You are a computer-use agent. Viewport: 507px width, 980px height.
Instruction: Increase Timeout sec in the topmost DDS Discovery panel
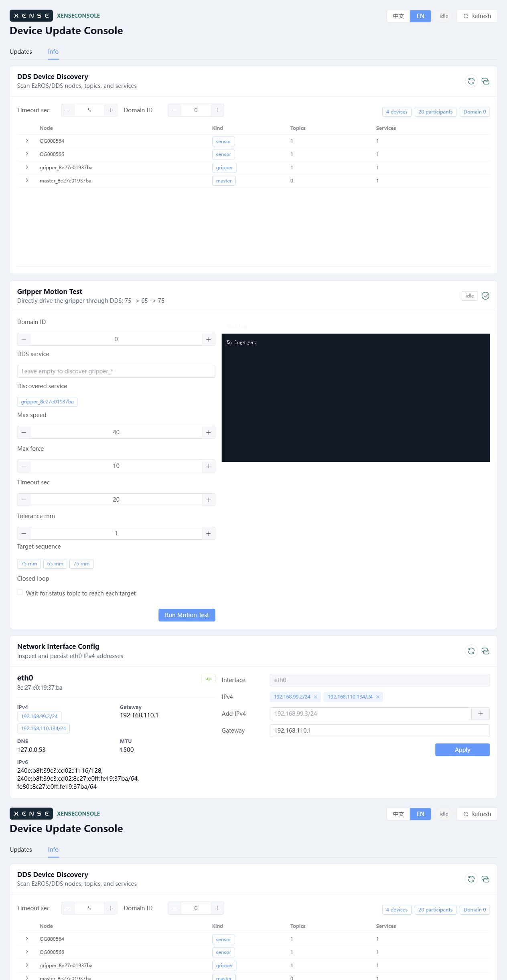pyautogui.click(x=111, y=110)
